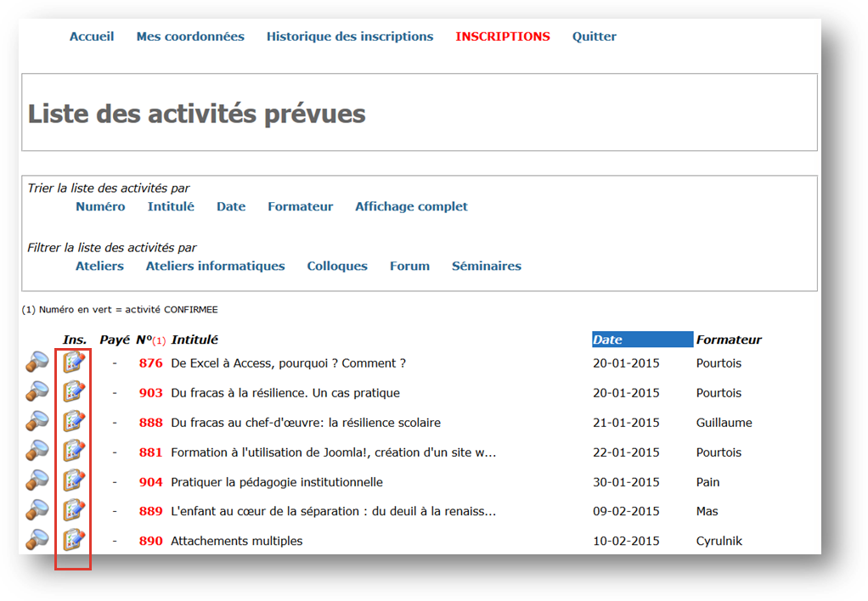
Task: Sort activities by Intitulé
Action: tap(171, 206)
